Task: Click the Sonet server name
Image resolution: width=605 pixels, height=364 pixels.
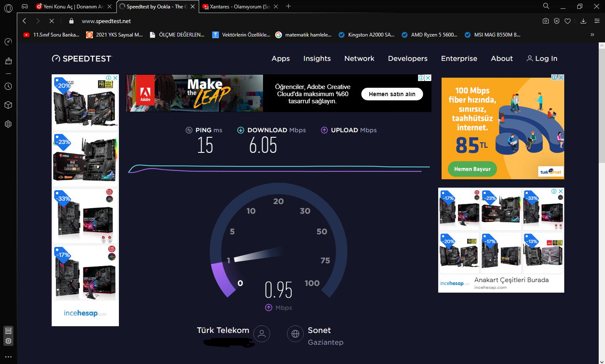Action: (x=319, y=330)
